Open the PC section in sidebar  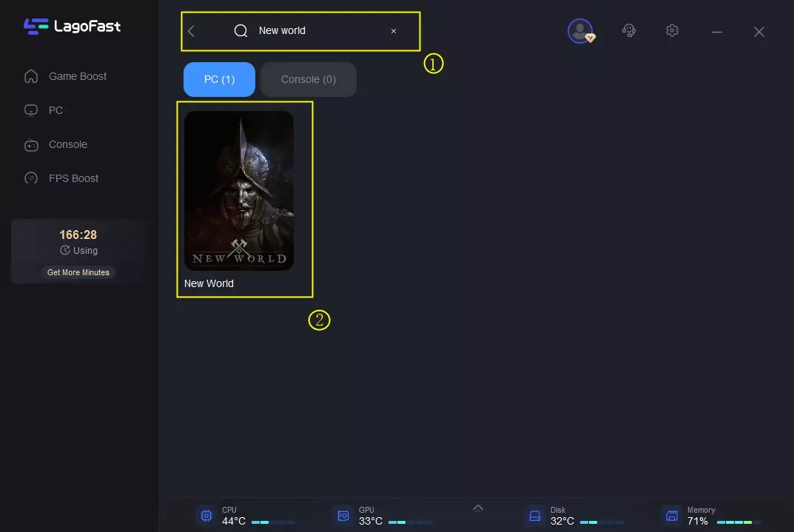point(55,110)
